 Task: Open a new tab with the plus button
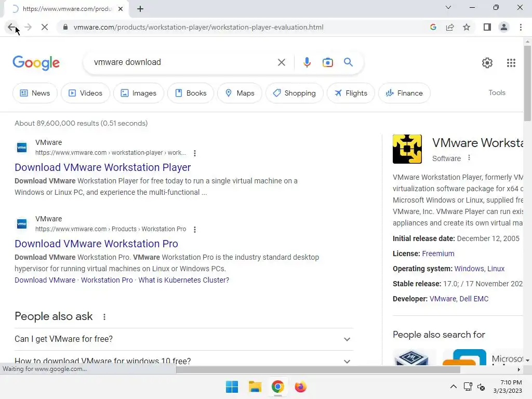click(140, 9)
